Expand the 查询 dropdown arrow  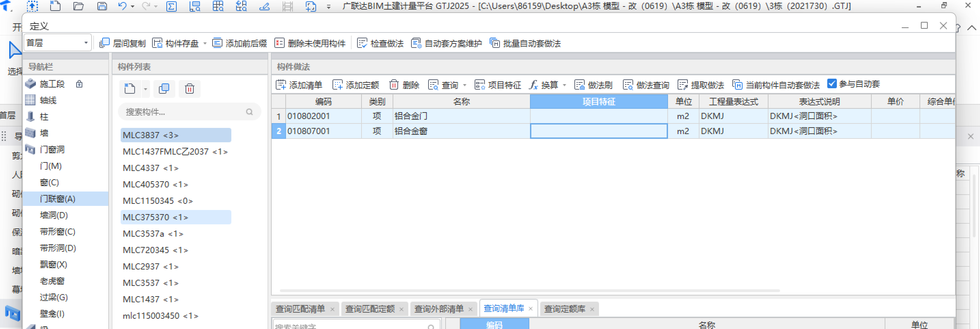[464, 85]
